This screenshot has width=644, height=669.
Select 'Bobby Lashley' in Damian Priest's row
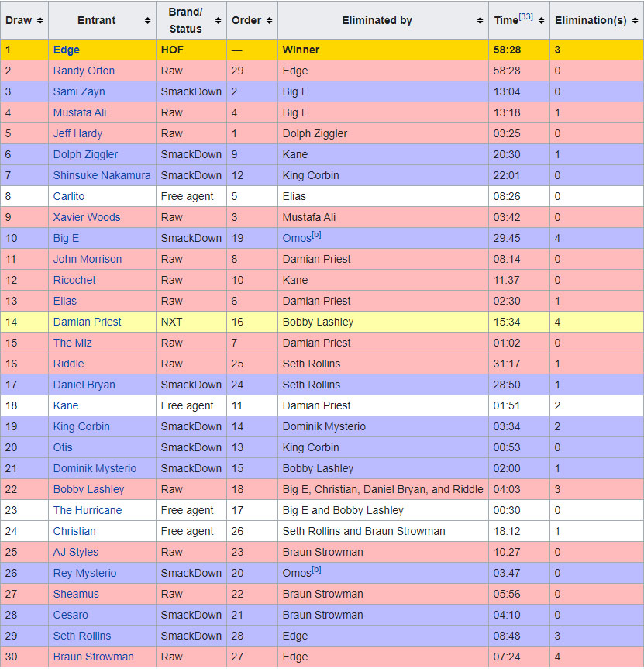(319, 322)
